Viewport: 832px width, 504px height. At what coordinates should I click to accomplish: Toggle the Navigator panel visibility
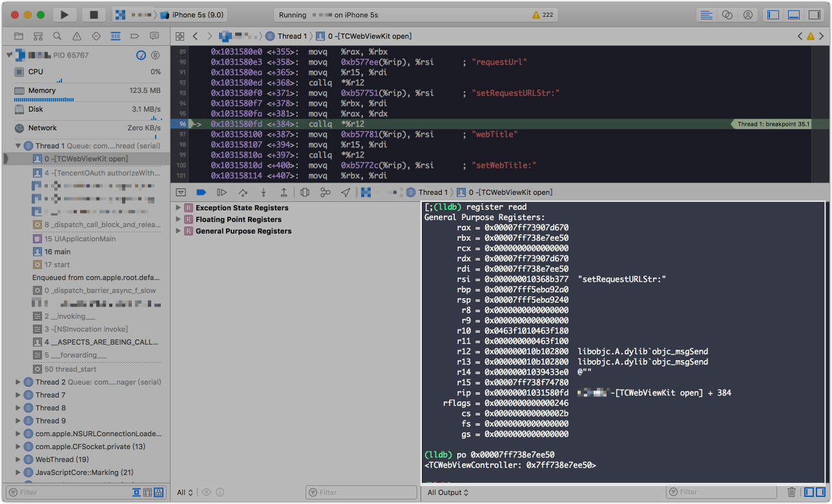[773, 15]
